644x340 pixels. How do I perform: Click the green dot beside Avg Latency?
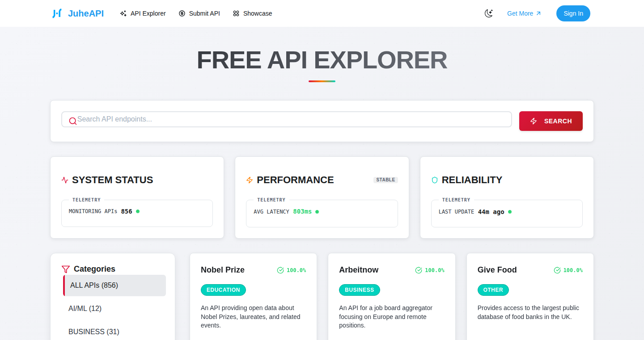coord(317,211)
